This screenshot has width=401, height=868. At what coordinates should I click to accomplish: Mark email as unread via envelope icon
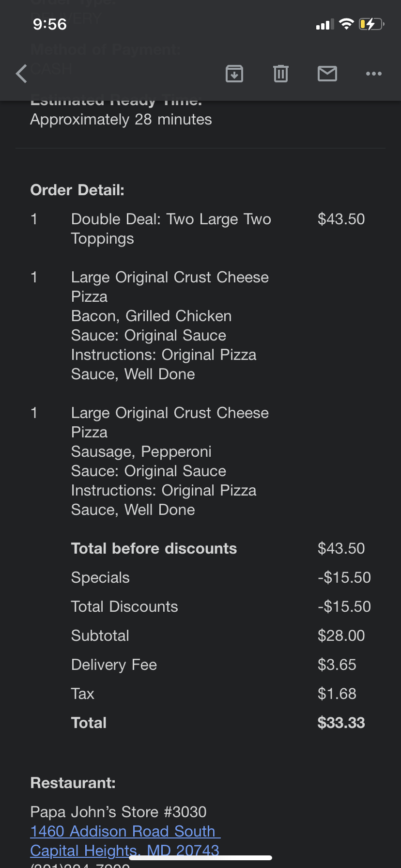pyautogui.click(x=327, y=74)
